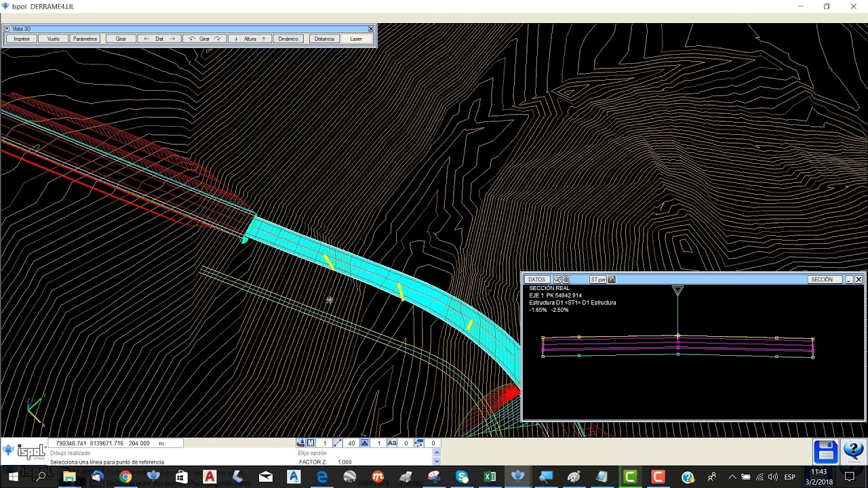Click the blue save diskette icon
The width and height of the screenshot is (868, 488).
(x=825, y=451)
